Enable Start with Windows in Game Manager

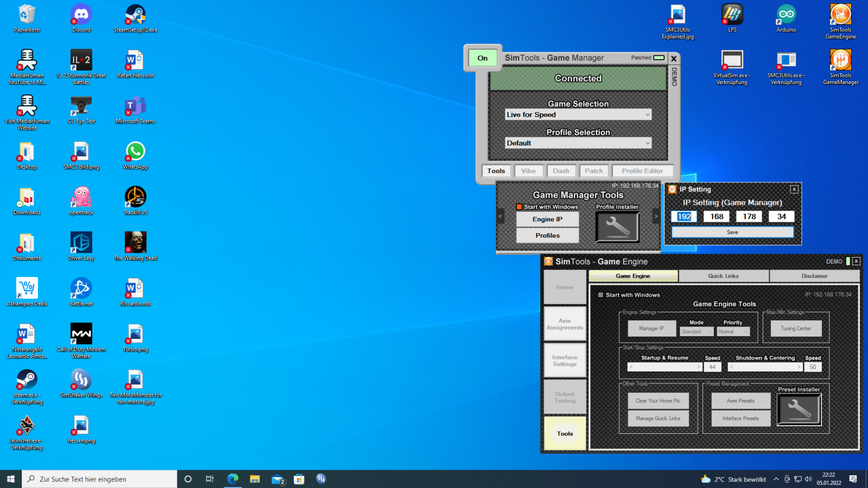(x=519, y=207)
